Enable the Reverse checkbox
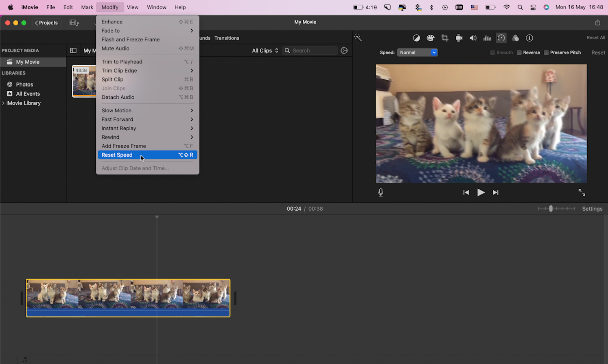This screenshot has width=608, height=364. point(519,52)
